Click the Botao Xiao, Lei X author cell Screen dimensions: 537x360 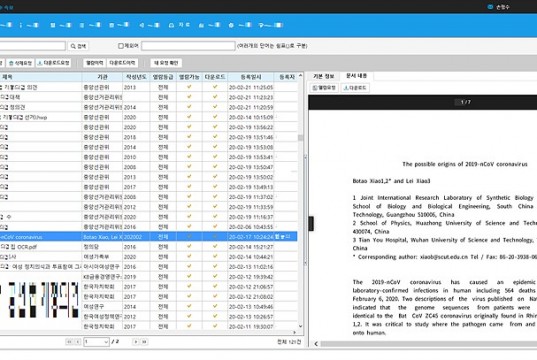102,237
